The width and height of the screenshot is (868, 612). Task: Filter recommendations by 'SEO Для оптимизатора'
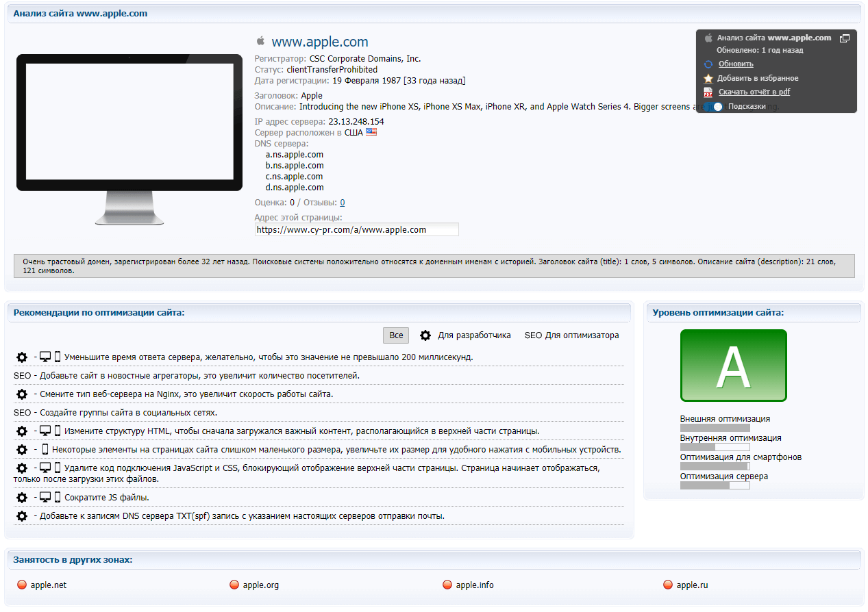571,335
